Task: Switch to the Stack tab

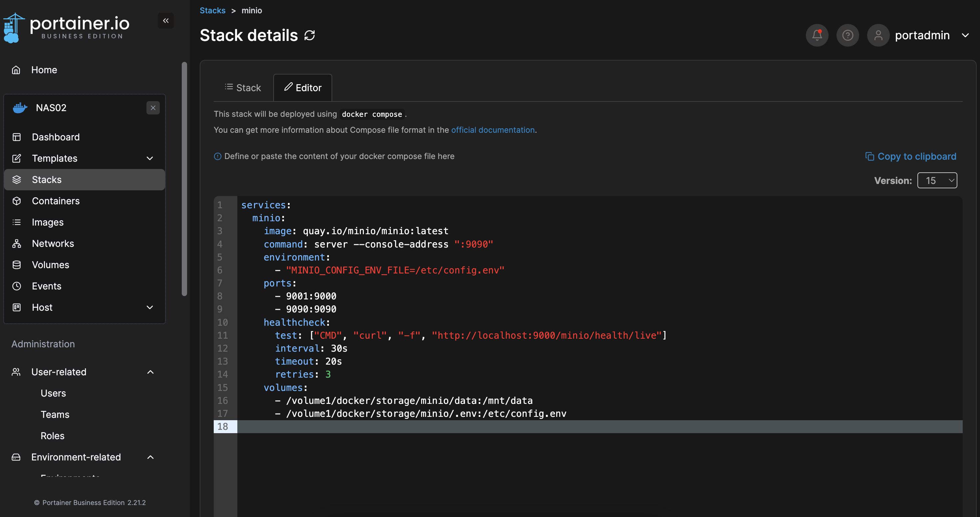Action: tap(243, 88)
